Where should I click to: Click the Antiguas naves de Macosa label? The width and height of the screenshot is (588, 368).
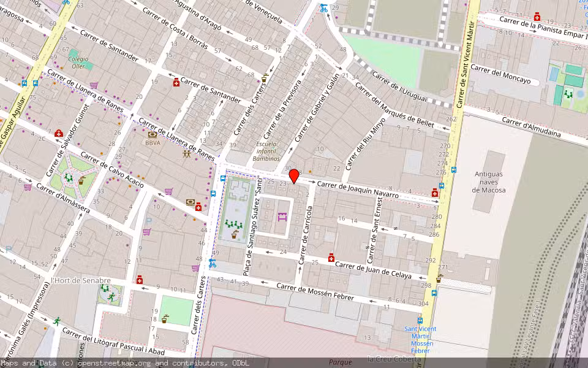point(490,181)
